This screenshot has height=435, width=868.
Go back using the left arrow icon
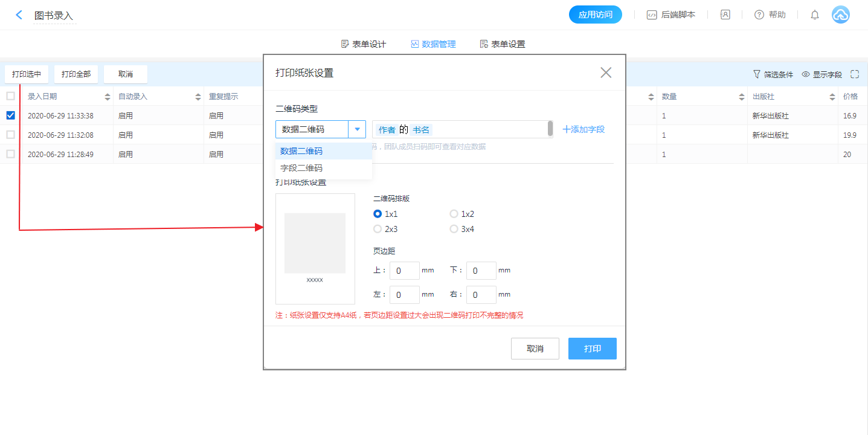(19, 15)
